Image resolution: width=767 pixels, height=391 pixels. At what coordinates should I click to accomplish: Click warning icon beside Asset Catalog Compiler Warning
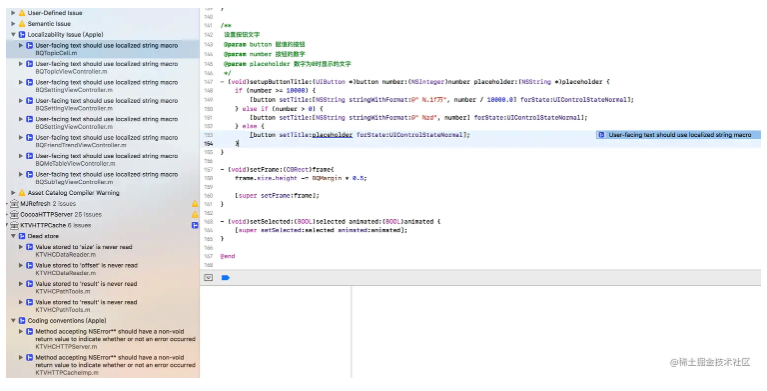coord(22,193)
